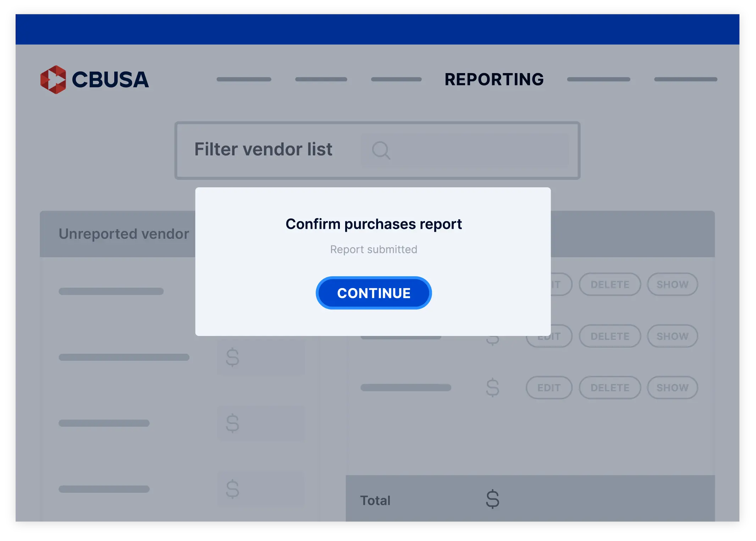The height and width of the screenshot is (541, 756).
Task: Click the CBUSA logo
Action: [94, 79]
